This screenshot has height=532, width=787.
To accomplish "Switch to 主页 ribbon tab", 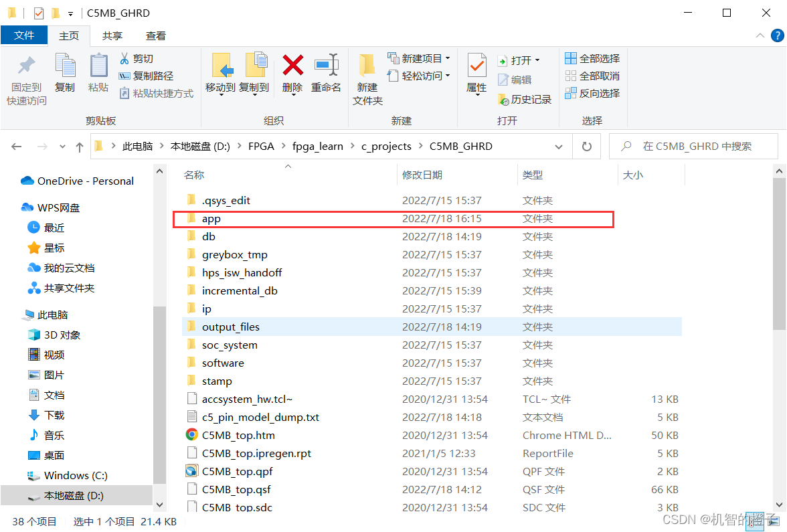I will (x=69, y=35).
